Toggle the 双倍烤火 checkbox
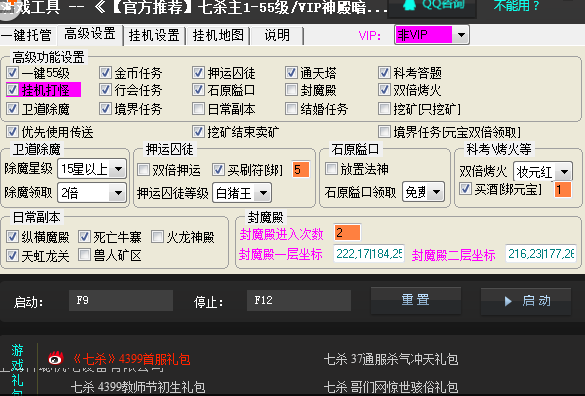Screen dimensions: 585x396 [x=384, y=90]
